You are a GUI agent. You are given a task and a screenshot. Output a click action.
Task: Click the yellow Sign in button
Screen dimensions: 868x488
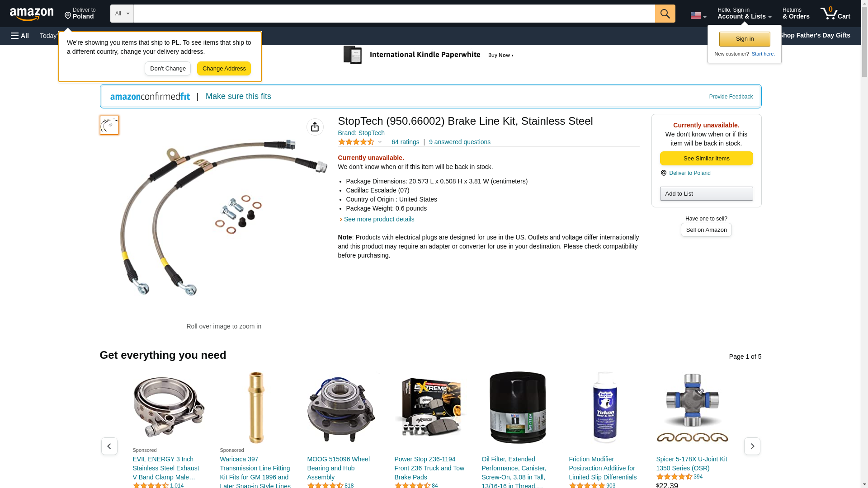pos(745,39)
